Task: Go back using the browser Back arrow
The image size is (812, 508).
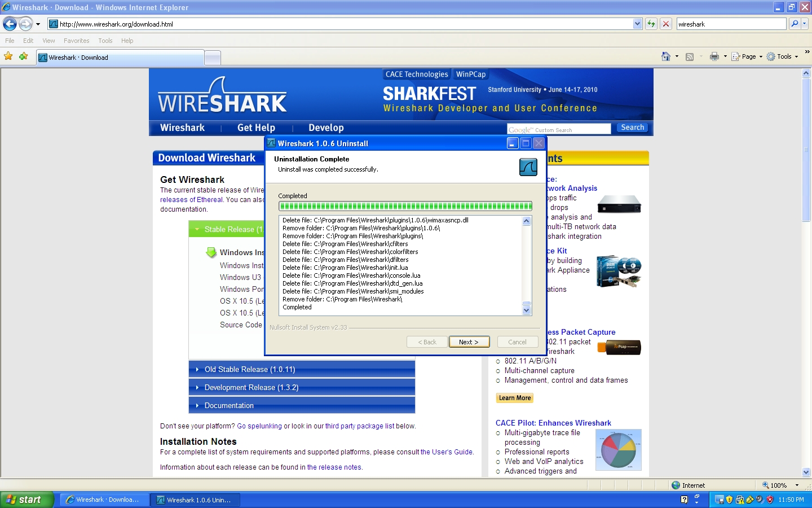Action: [x=10, y=24]
